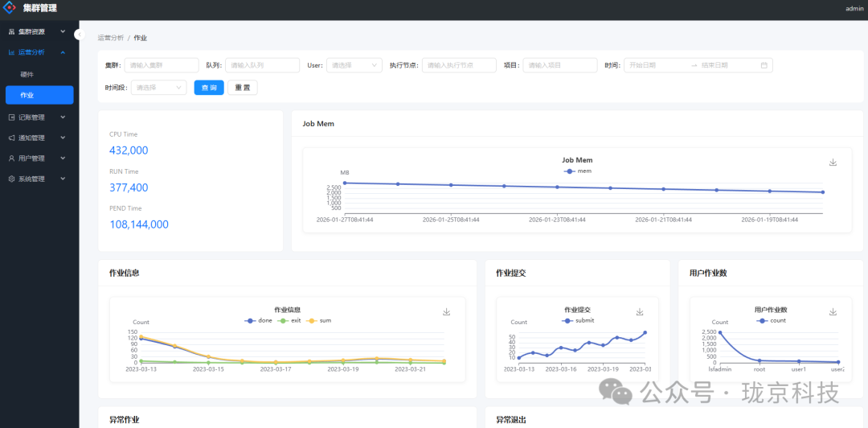The width and height of the screenshot is (868, 428).
Task: Collapse the sidebar using the arrow handle
Action: [x=79, y=35]
